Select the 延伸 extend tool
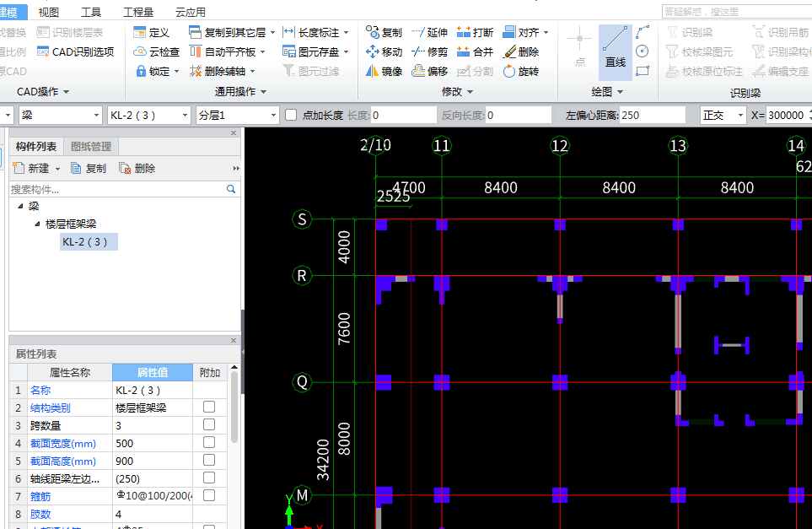812x529 pixels. [429, 33]
